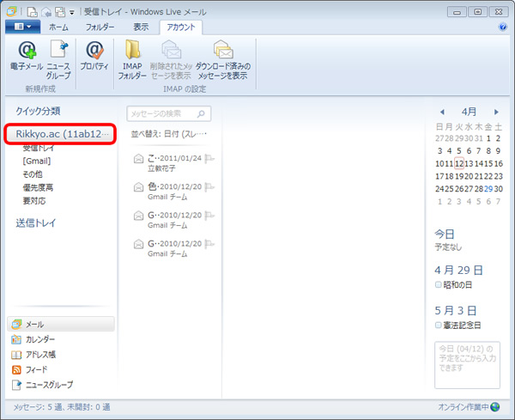Click the send/receive quick access icon
The width and height of the screenshot is (515, 420).
tap(60, 12)
